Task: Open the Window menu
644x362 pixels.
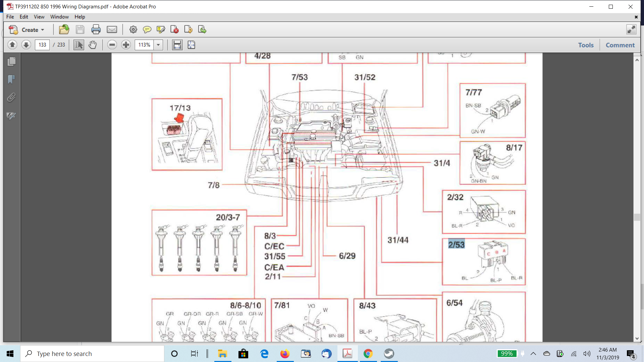Action: [x=59, y=17]
